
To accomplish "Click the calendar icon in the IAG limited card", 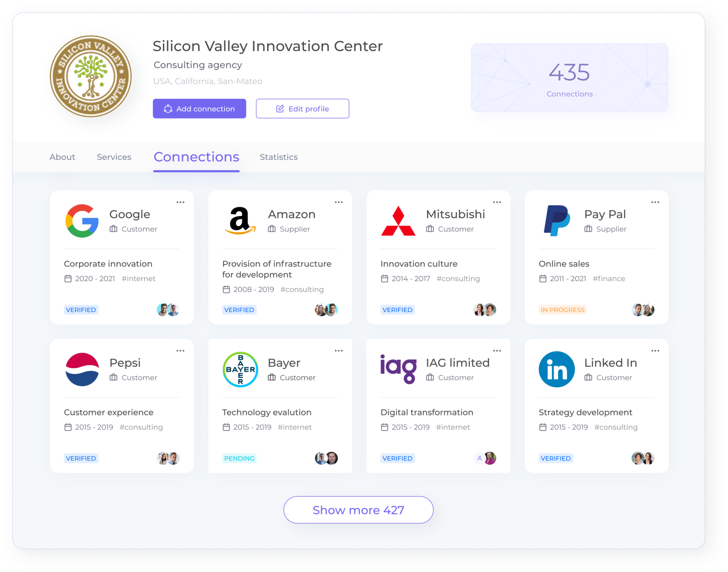I will click(x=384, y=427).
